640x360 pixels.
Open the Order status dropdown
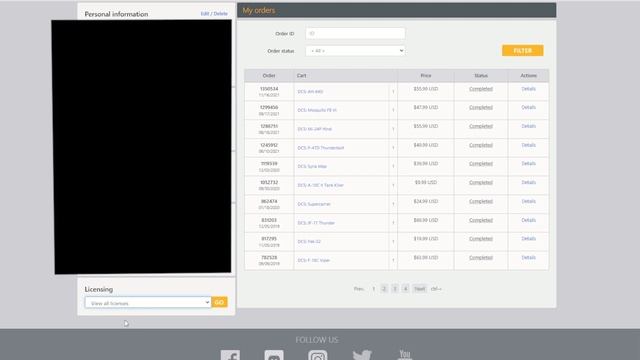(x=355, y=51)
